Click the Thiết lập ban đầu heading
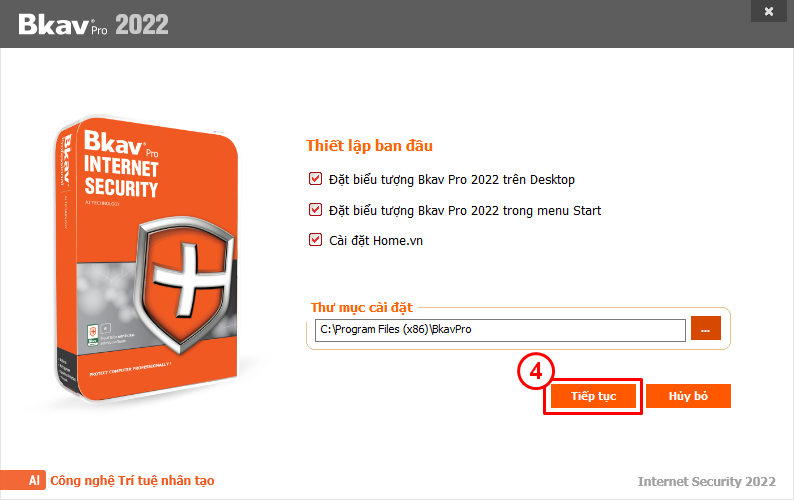795x500 pixels. [x=369, y=146]
